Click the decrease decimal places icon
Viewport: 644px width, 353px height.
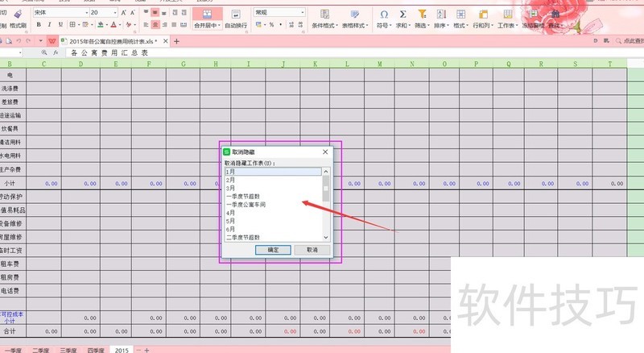tap(300, 25)
